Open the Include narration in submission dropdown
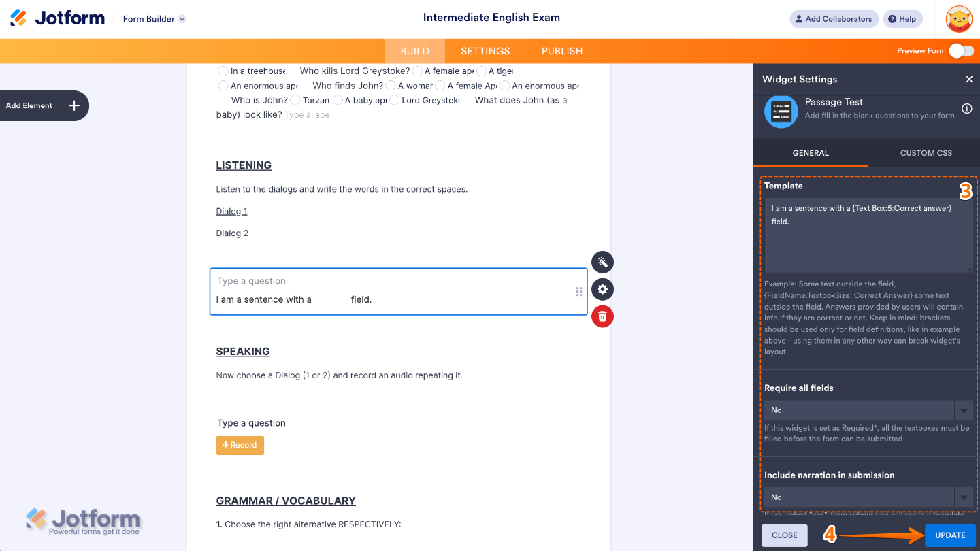980x551 pixels. point(868,497)
